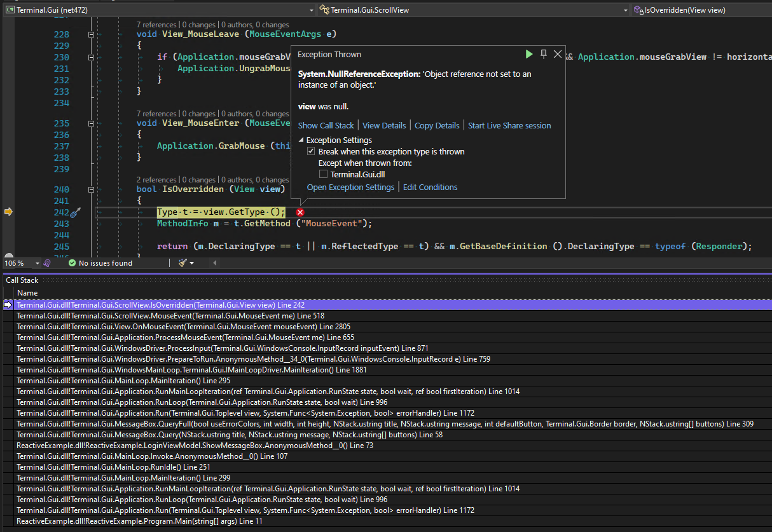Click the yellow current-statement arrow in the editor margin

(8, 212)
